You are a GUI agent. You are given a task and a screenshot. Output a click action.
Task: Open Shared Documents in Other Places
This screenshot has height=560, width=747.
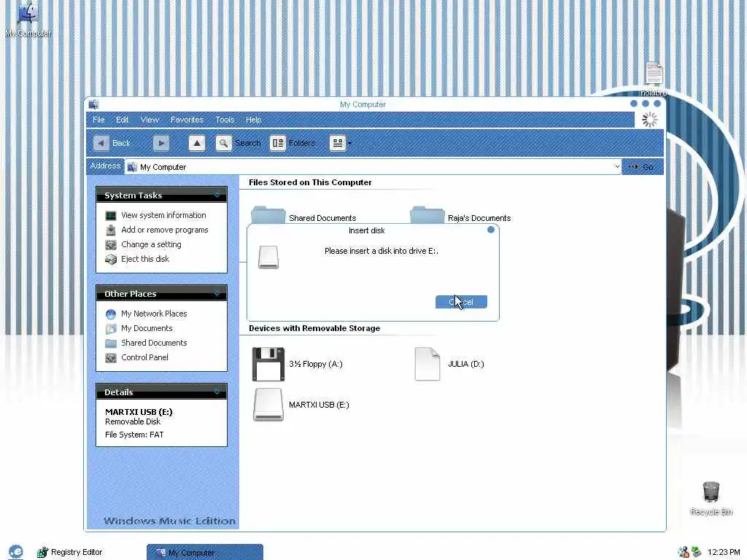coord(154,343)
